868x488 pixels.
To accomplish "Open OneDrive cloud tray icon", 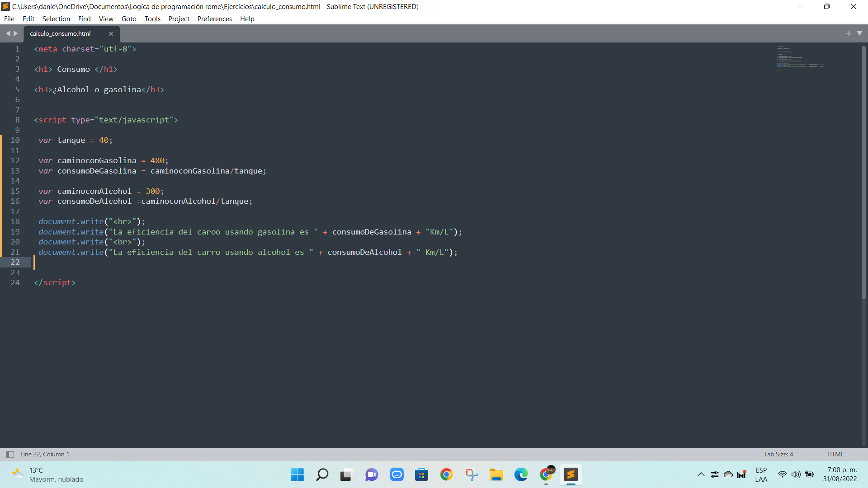I will point(728,475).
